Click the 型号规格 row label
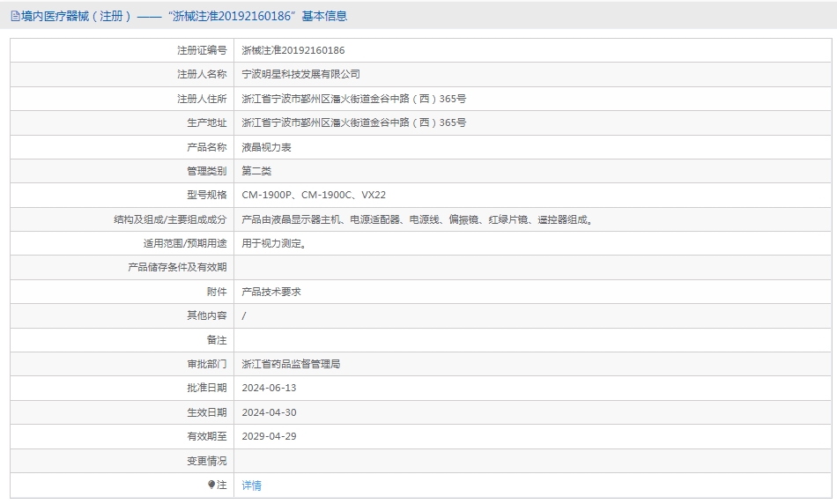This screenshot has width=837, height=504. point(206,196)
